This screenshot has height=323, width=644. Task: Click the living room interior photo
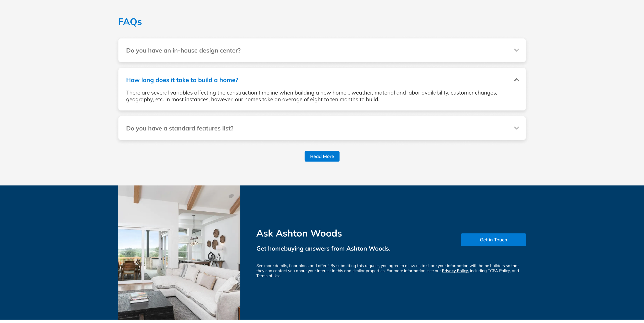pos(179,253)
